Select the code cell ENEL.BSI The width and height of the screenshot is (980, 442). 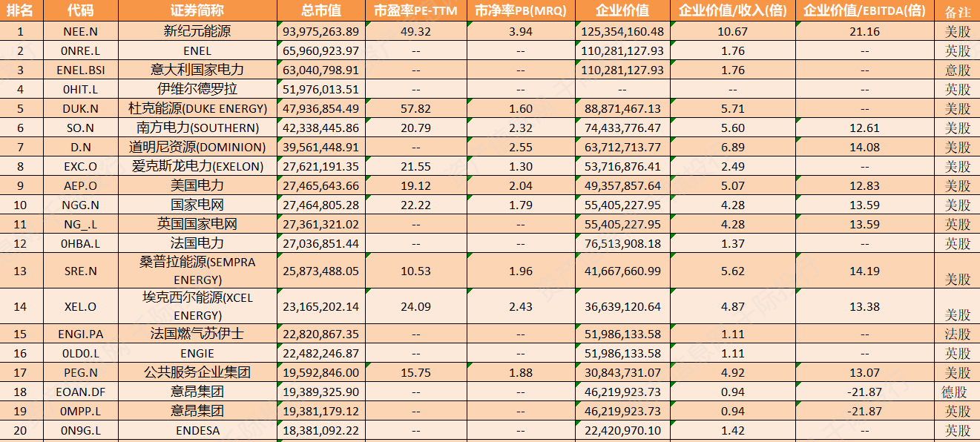(81, 70)
